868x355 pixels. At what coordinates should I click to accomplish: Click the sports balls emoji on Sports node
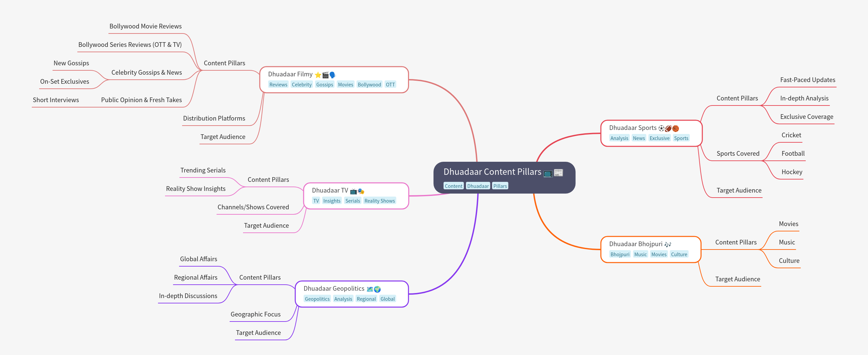click(668, 128)
